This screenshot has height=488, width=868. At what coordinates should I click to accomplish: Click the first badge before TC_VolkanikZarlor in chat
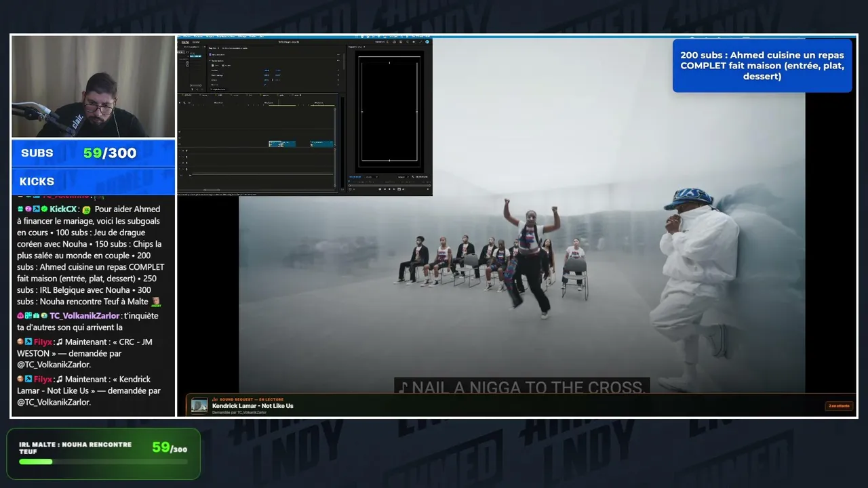coord(20,316)
